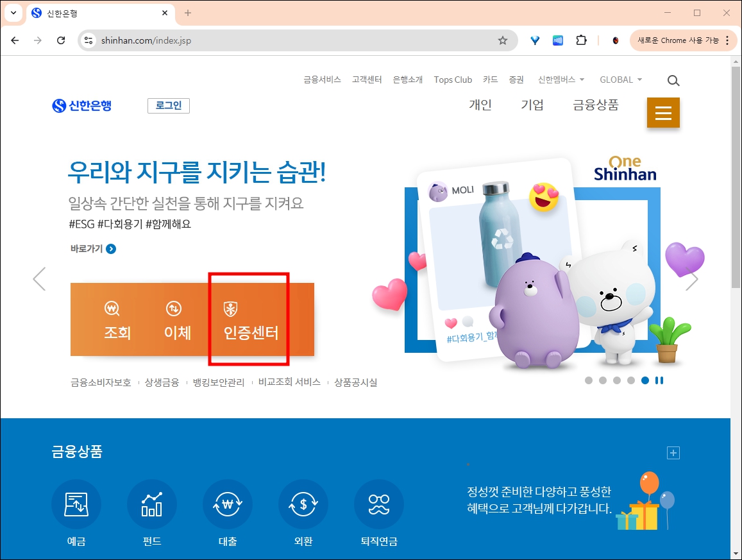742x560 pixels.
Task: Click the 퇴직연금 retirement pension icon
Action: coord(378,504)
